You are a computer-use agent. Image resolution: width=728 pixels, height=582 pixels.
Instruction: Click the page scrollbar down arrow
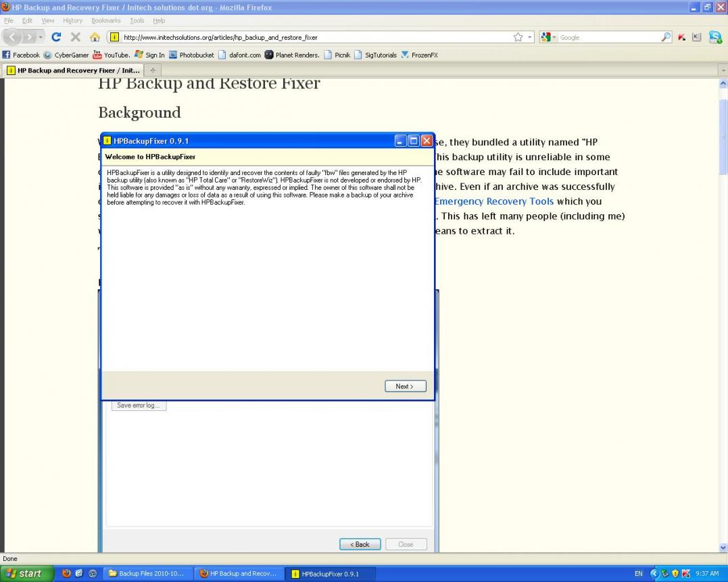click(x=723, y=548)
